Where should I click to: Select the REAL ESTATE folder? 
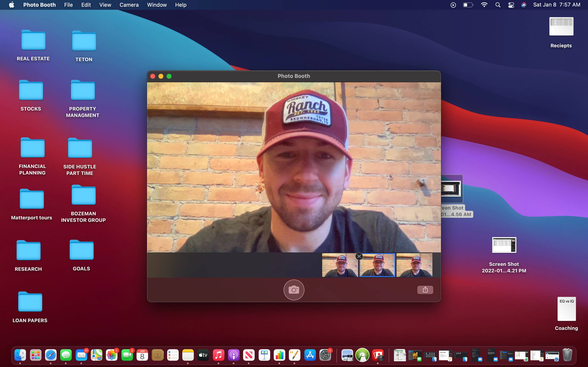[x=33, y=41]
